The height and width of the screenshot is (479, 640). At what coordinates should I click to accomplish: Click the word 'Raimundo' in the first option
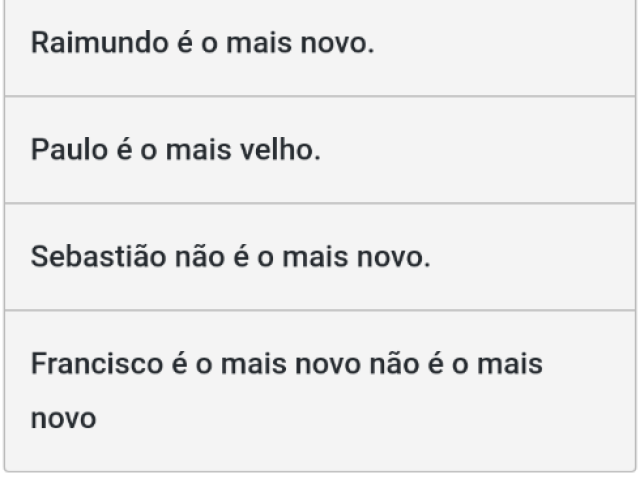coord(100,42)
